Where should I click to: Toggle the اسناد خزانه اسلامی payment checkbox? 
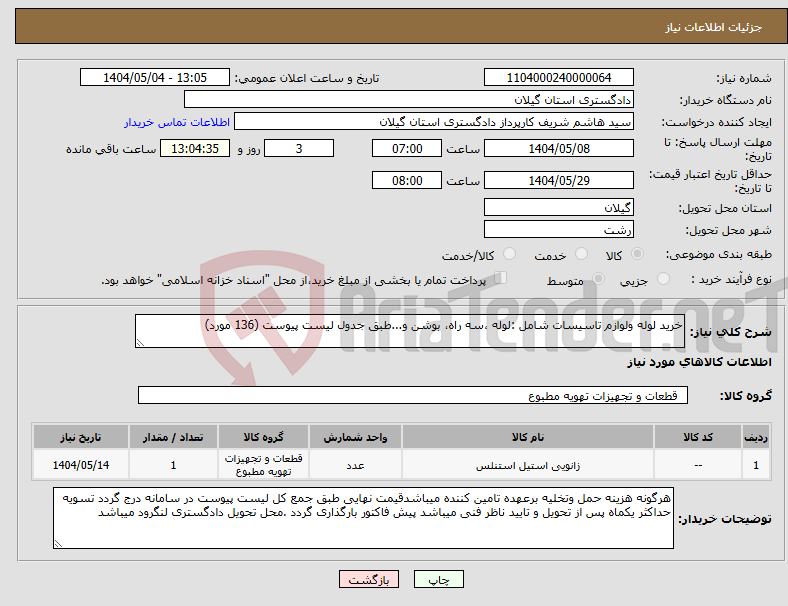501,278
